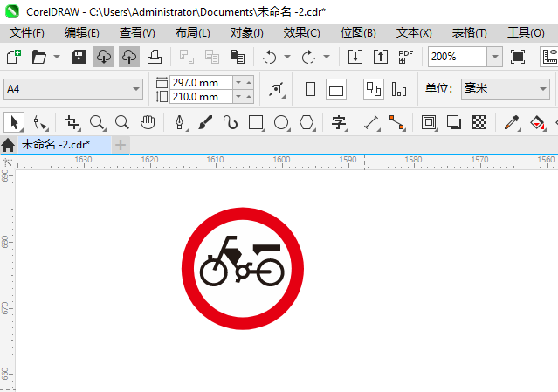Open the 布局(L) menu
Screen dimensions: 558x392
192,33
